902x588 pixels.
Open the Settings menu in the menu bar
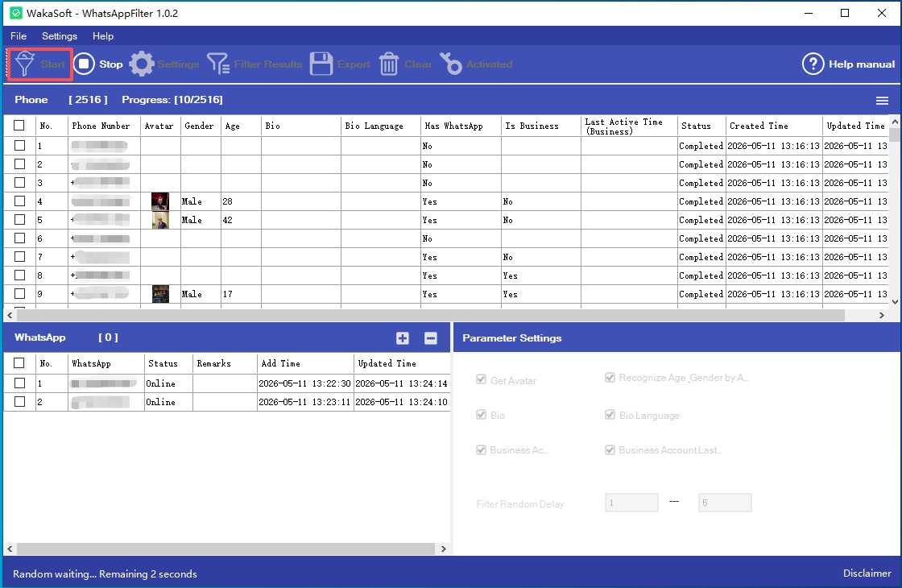(x=60, y=35)
